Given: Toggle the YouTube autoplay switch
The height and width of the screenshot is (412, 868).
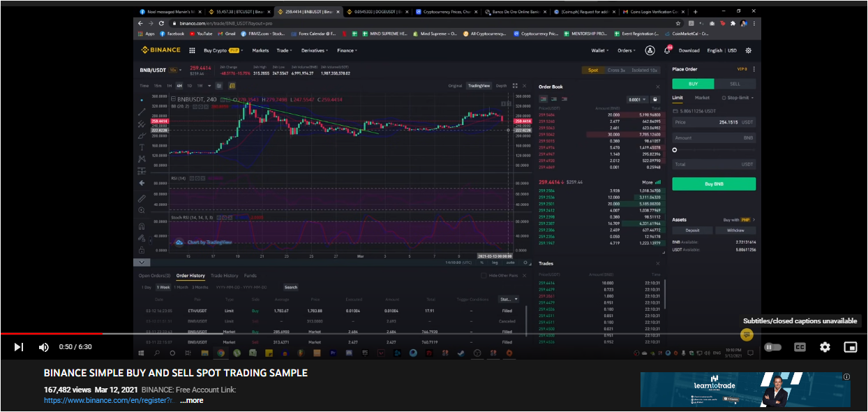Looking at the screenshot, I should pos(772,347).
